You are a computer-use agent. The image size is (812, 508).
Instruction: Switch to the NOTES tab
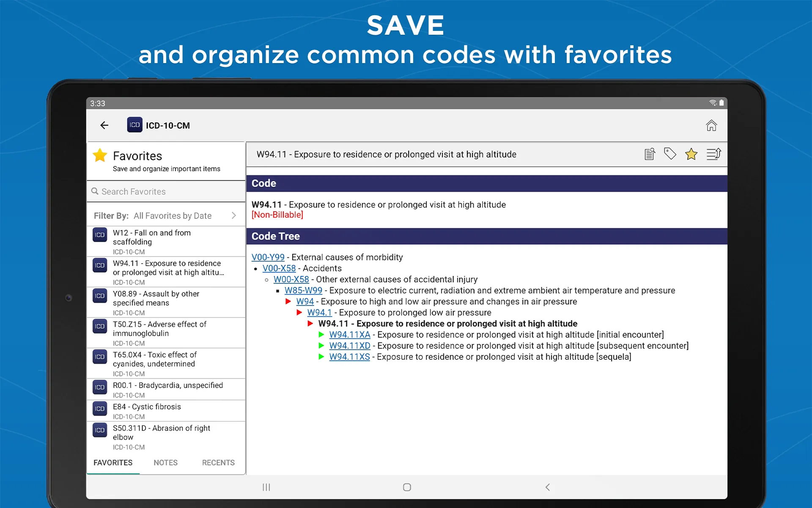click(165, 462)
